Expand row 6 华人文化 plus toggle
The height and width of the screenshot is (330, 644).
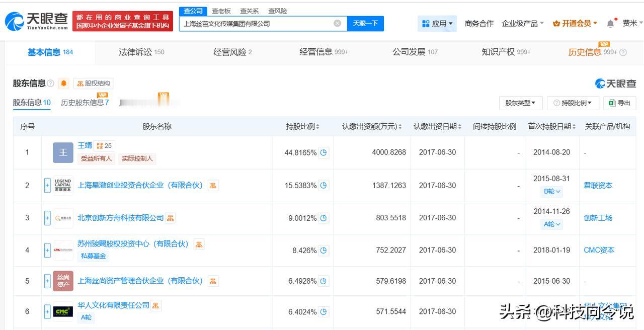tap(47, 312)
